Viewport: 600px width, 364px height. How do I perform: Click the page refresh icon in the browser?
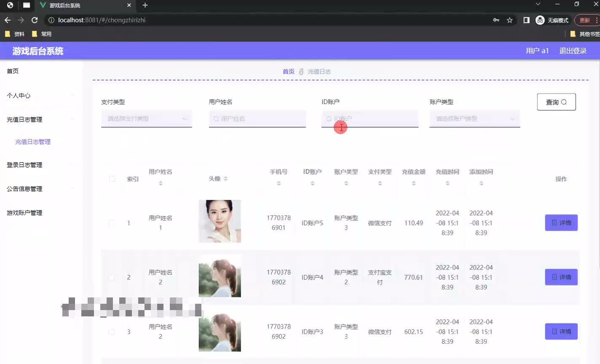pyautogui.click(x=35, y=20)
